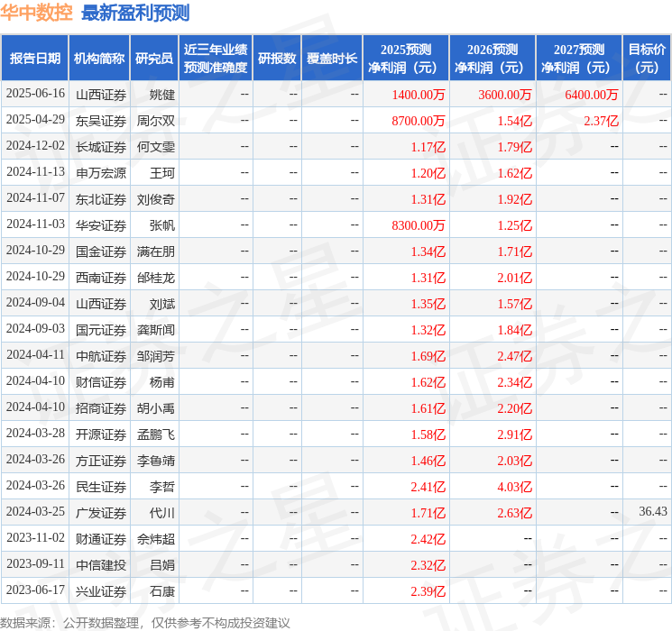Select the 36.43 target price cell
This screenshot has width=672, height=631.
click(x=653, y=512)
